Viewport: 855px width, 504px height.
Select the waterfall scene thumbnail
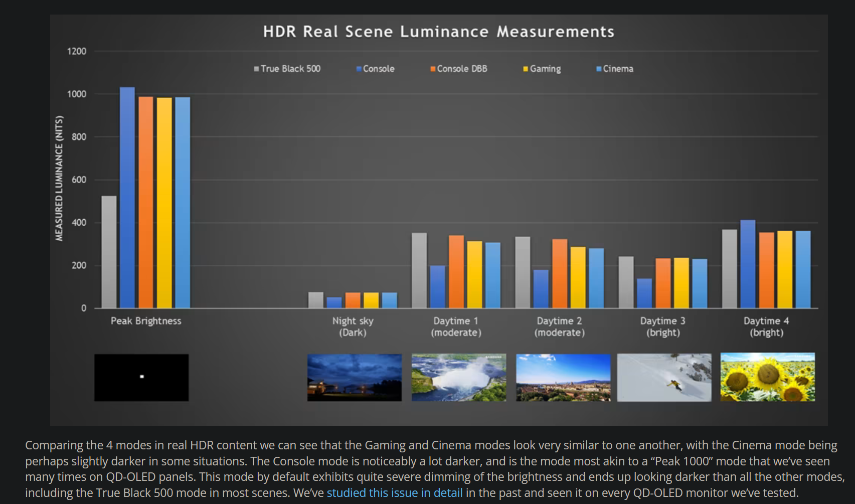[458, 377]
